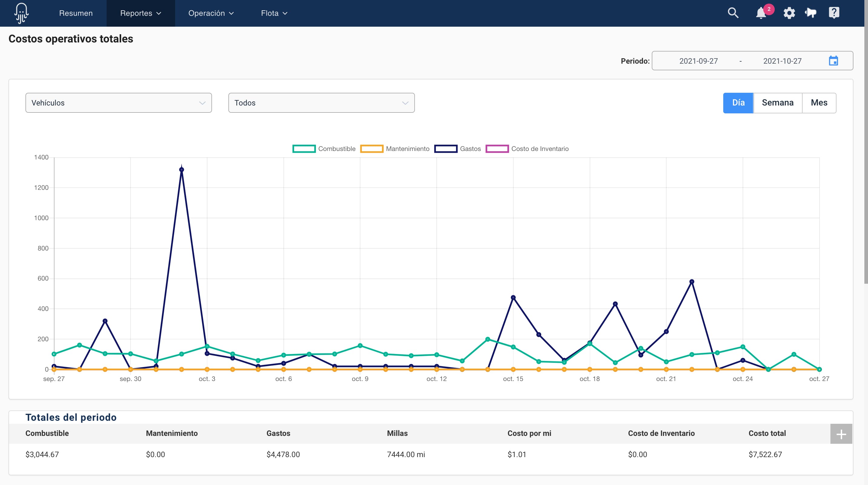This screenshot has height=485, width=868.
Task: Open the notifications bell icon
Action: click(x=760, y=13)
